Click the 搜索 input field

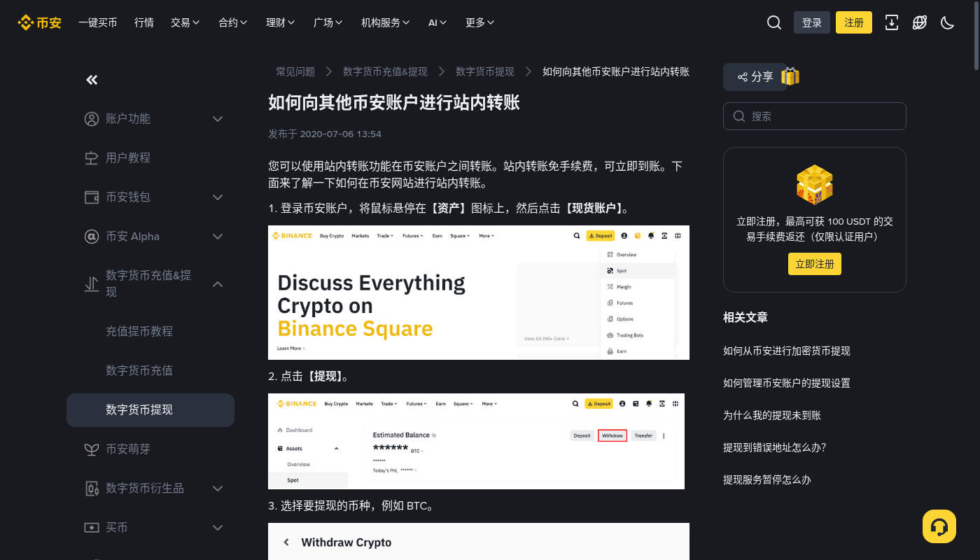815,116
